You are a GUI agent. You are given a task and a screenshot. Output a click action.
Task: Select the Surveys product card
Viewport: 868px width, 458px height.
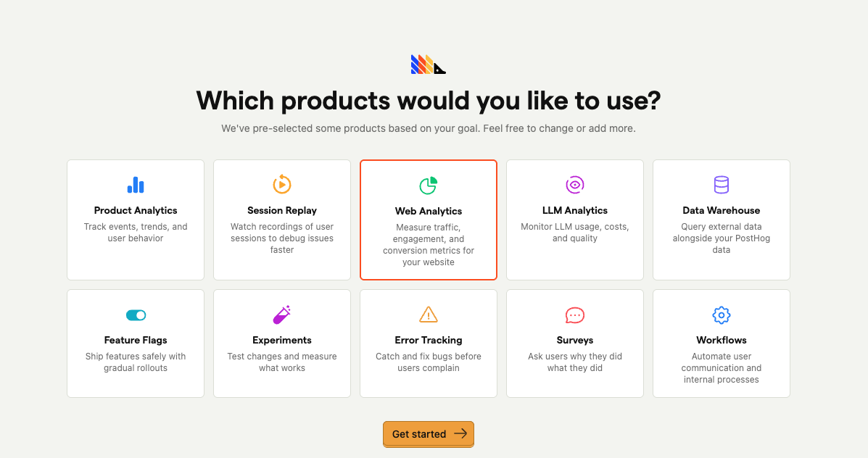(x=575, y=343)
